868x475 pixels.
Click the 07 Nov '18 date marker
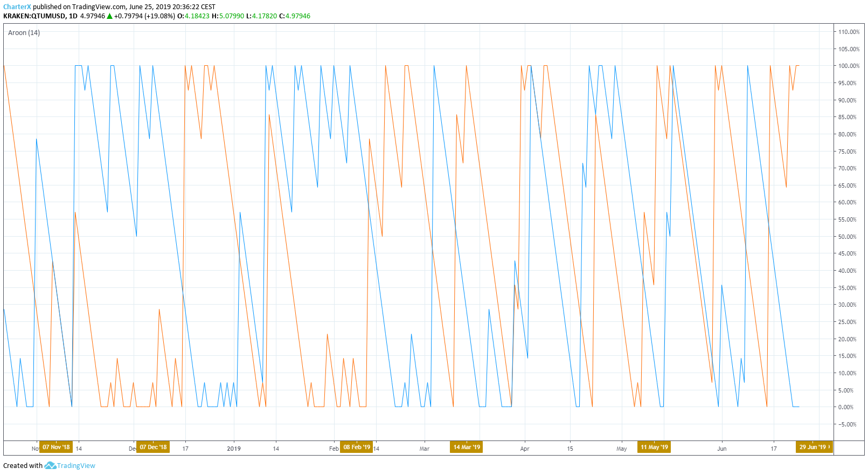pos(56,447)
